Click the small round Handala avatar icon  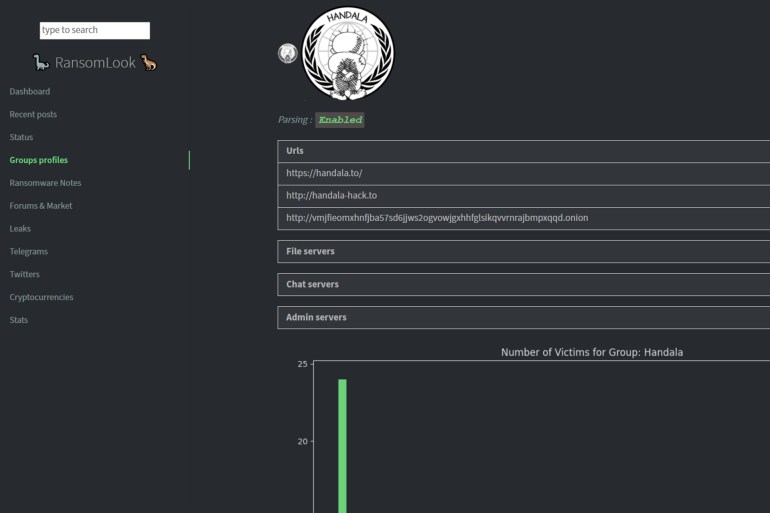(x=288, y=54)
